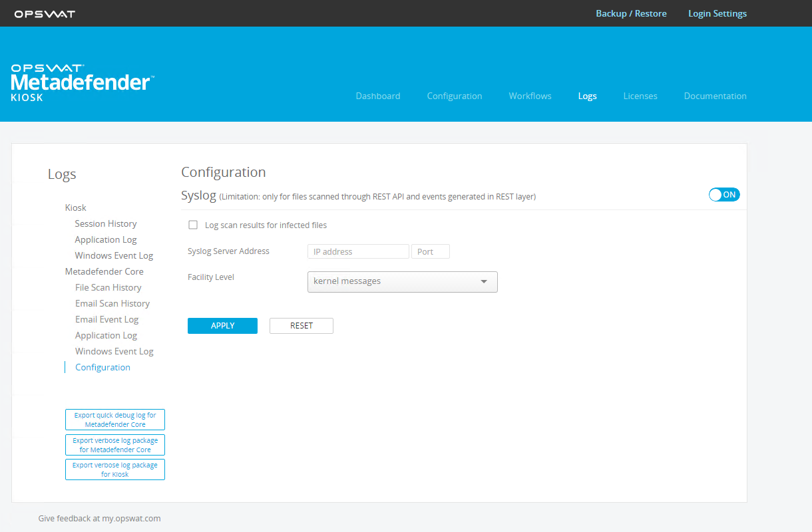
Task: Open Windows Event Log under Kiosk
Action: click(114, 255)
